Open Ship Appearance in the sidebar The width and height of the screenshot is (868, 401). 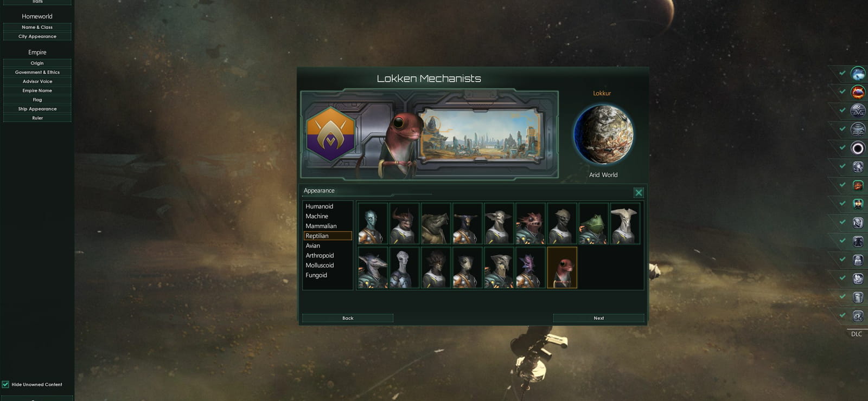coord(37,109)
